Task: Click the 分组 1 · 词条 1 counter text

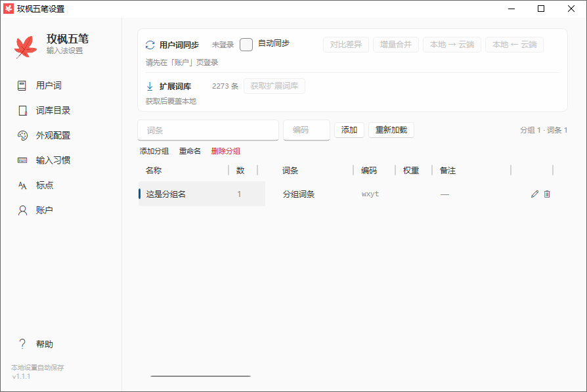Action: click(x=544, y=130)
